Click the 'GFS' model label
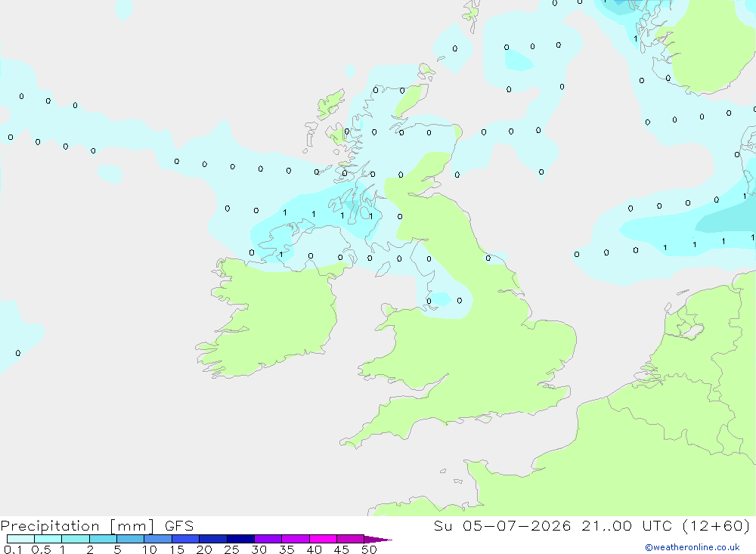Viewport: 756px width, 554px height. click(179, 526)
